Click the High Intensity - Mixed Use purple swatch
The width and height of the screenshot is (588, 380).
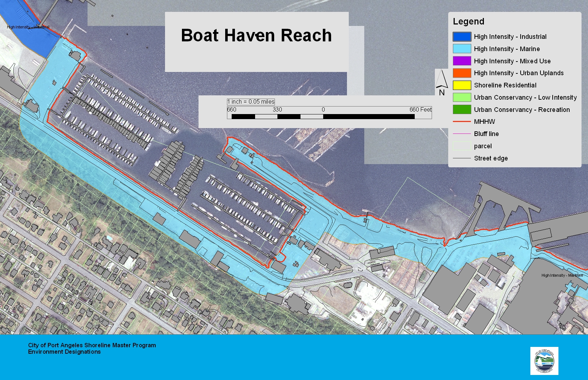[x=462, y=61]
